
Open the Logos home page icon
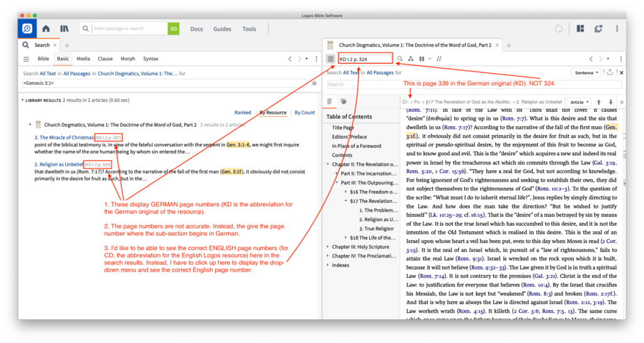tap(46, 29)
